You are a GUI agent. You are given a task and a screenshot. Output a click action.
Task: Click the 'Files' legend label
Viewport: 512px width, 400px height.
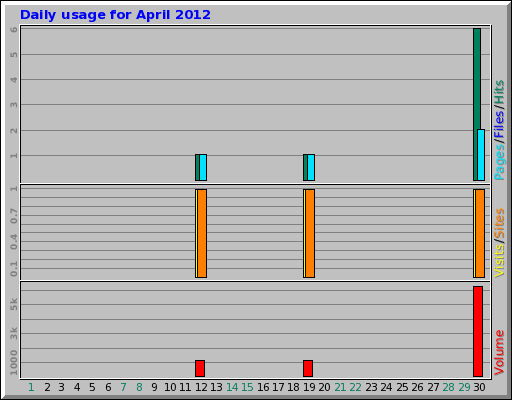pos(499,124)
